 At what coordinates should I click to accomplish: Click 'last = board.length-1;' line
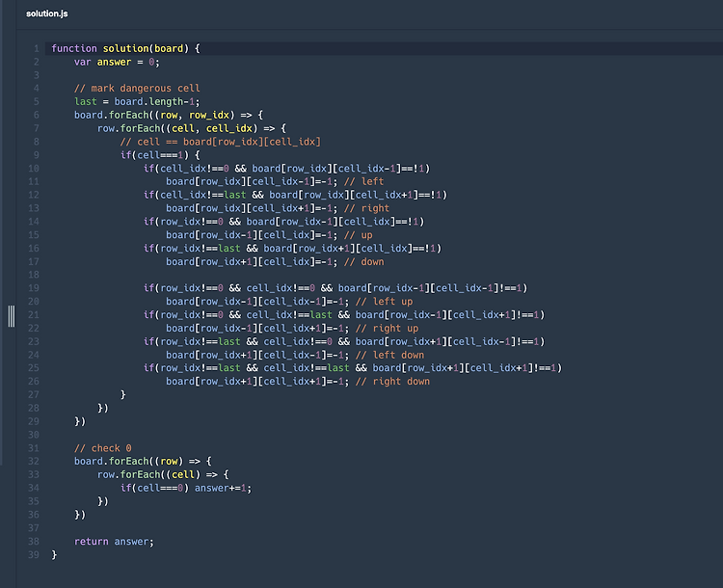click(137, 102)
